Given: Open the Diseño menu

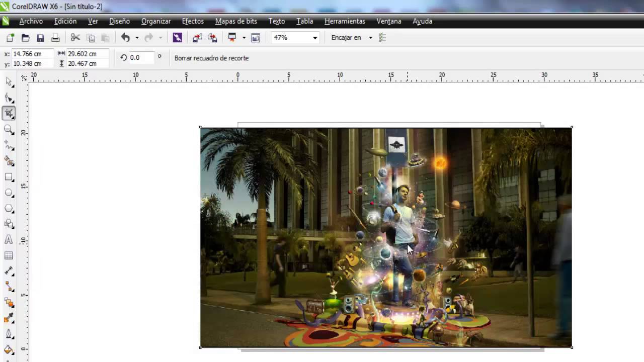Looking at the screenshot, I should (120, 21).
